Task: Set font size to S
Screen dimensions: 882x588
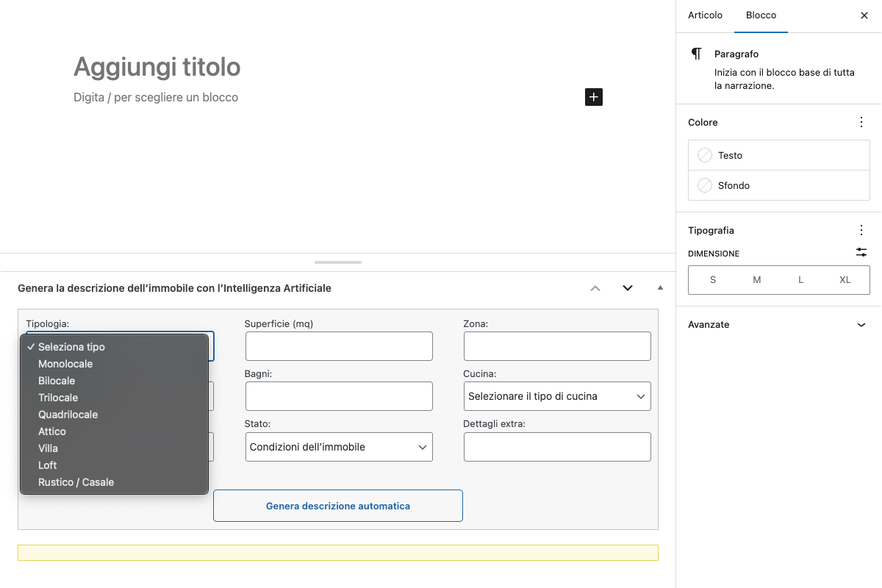Action: 713,280
